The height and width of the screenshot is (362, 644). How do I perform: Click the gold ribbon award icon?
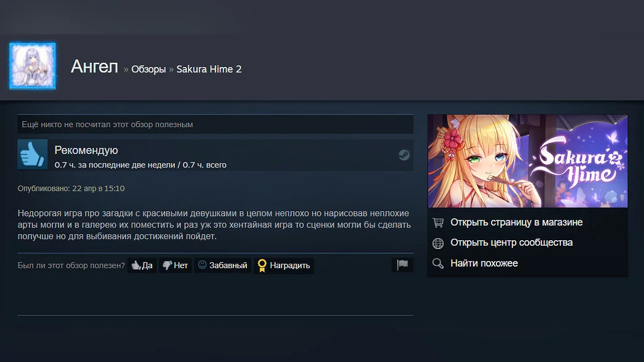click(262, 265)
